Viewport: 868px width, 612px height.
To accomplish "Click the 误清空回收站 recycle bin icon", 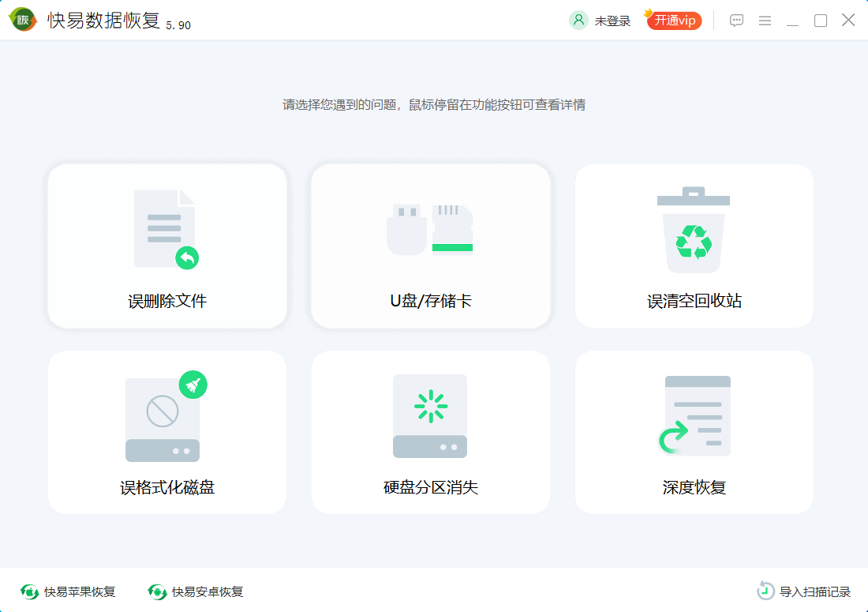I will point(693,229).
